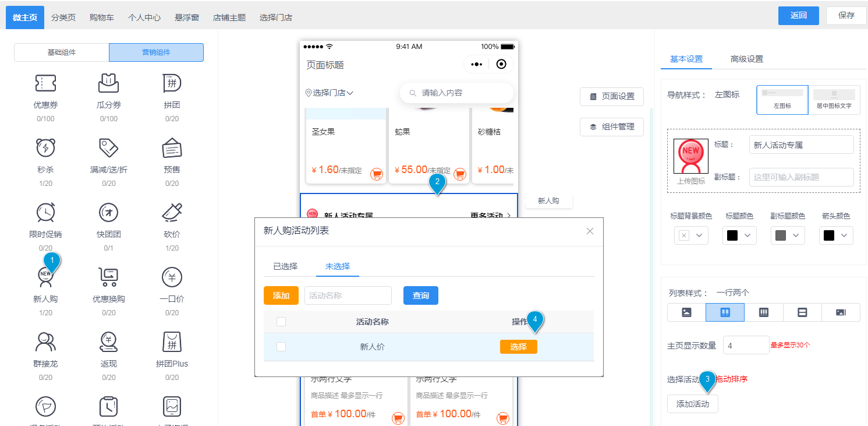
Task: Choose the horizontal scroll list style icon
Action: pyautogui.click(x=841, y=312)
